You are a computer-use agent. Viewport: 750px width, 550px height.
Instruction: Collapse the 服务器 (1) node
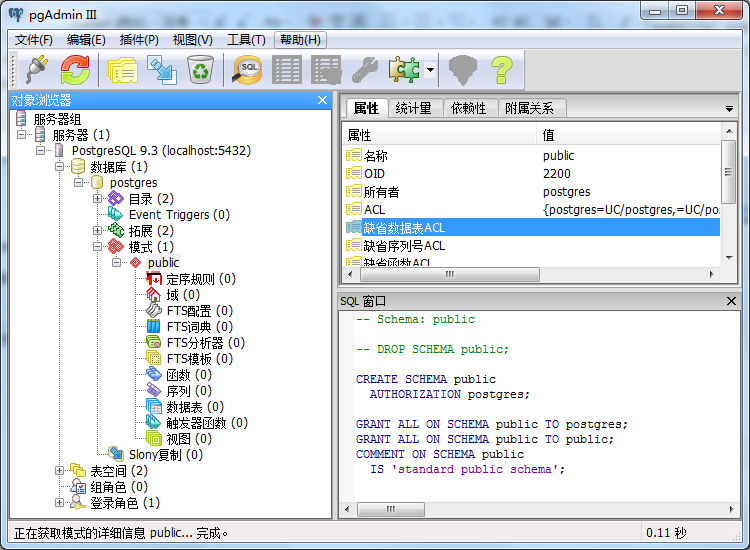tap(21, 135)
